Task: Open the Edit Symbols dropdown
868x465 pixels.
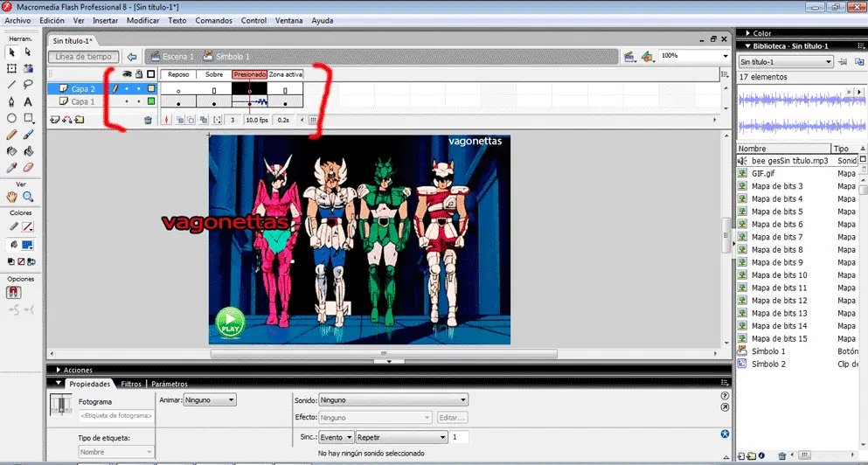Action: [647, 57]
